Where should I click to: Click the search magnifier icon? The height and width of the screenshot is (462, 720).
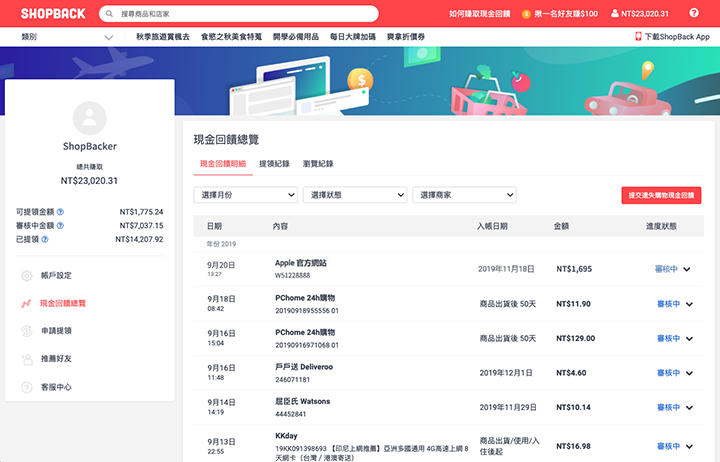(x=109, y=14)
